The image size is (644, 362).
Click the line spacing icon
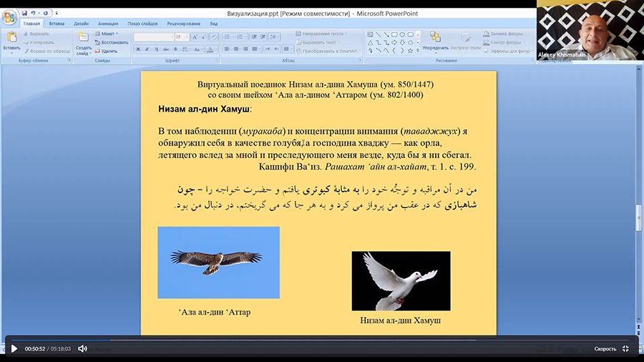tap(274, 37)
